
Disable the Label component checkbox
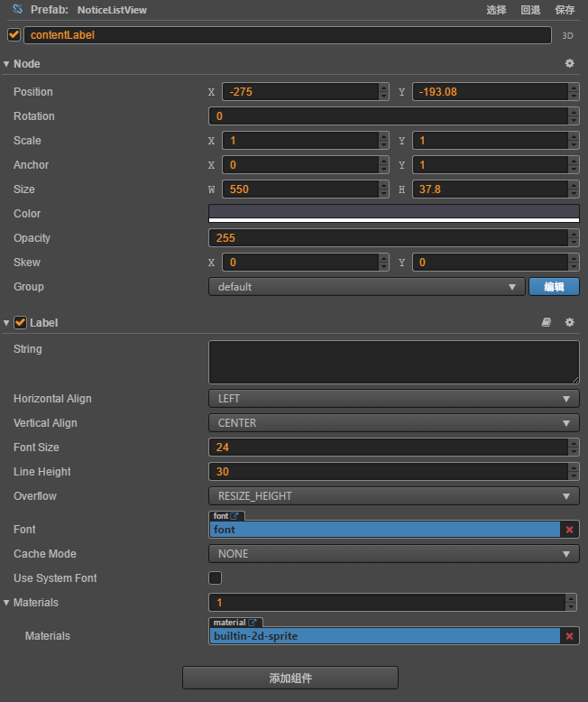21,322
